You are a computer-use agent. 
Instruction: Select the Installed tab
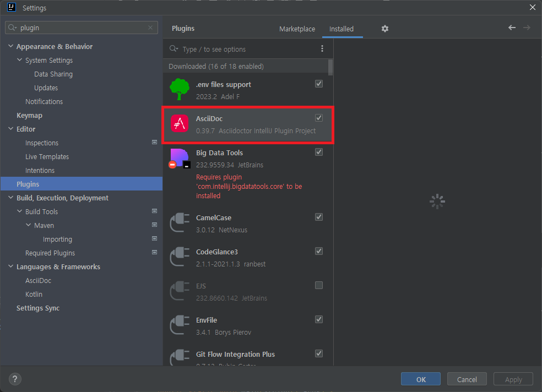[342, 29]
